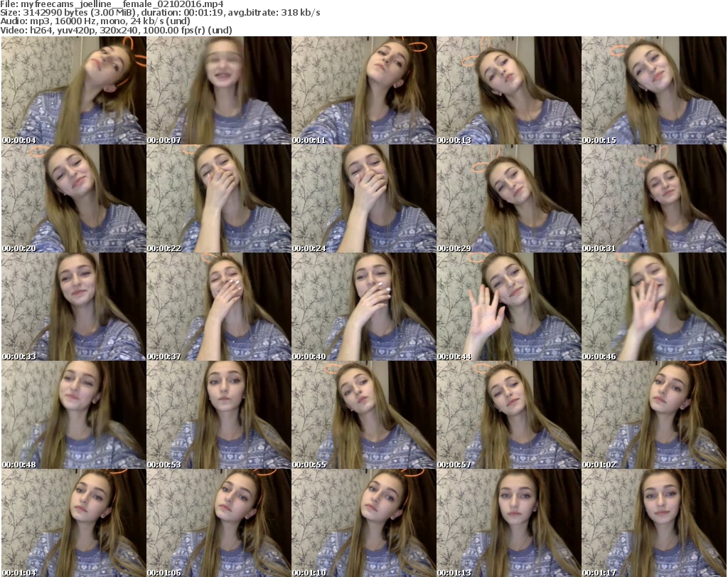
Task: Select the thumbnail timestamped 00:00:04
Action: click(x=74, y=90)
